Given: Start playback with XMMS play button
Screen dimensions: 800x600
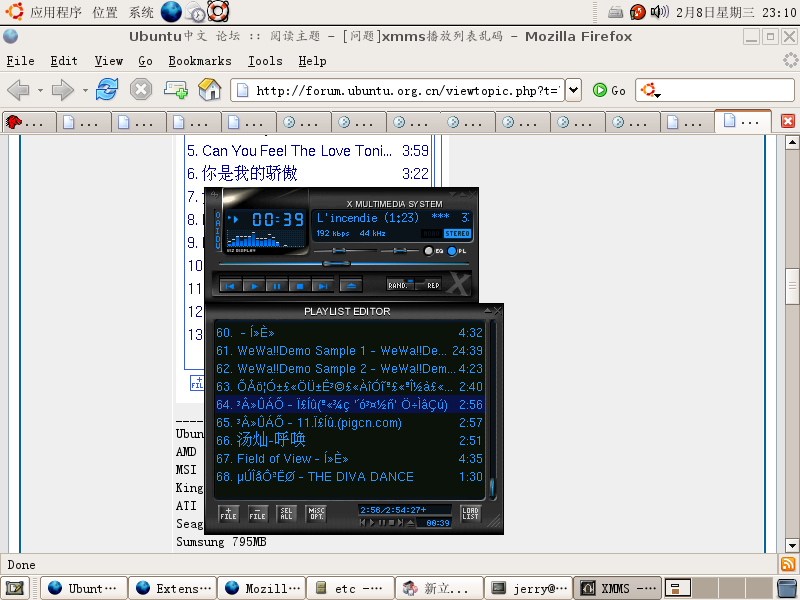Looking at the screenshot, I should click(x=254, y=286).
